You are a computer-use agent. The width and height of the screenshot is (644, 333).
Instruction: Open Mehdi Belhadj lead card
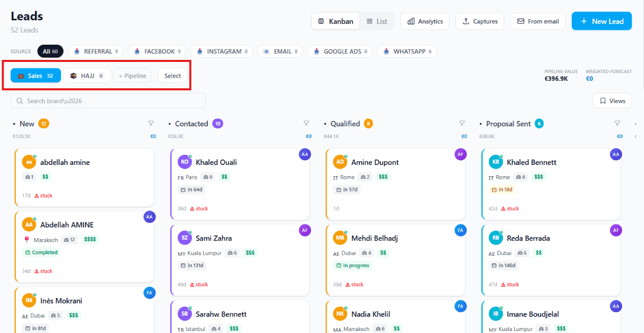pyautogui.click(x=395, y=260)
